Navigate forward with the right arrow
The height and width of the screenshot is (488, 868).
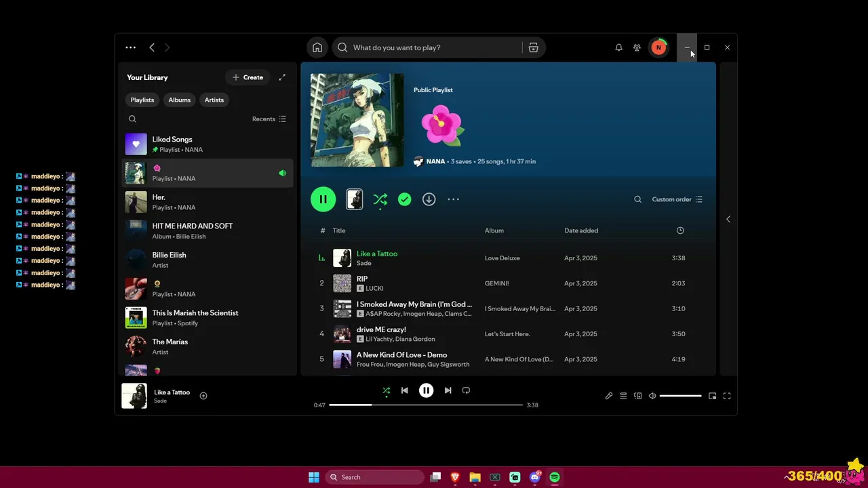click(167, 47)
